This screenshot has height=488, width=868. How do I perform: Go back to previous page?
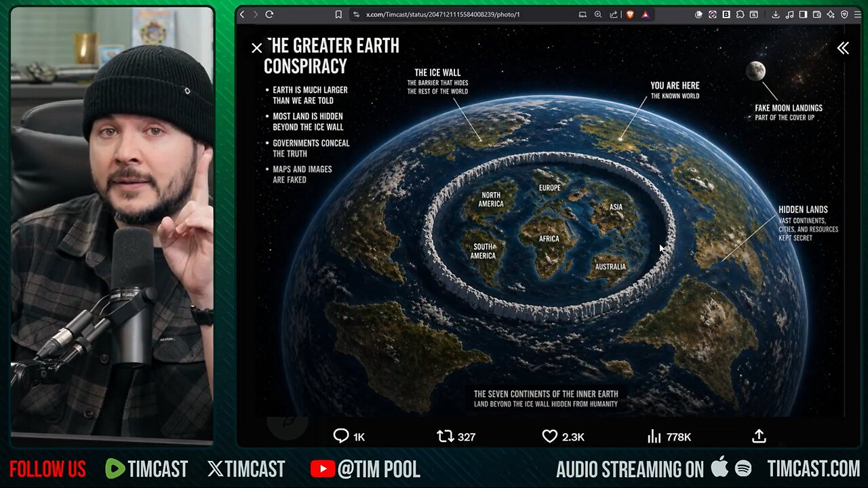click(242, 14)
